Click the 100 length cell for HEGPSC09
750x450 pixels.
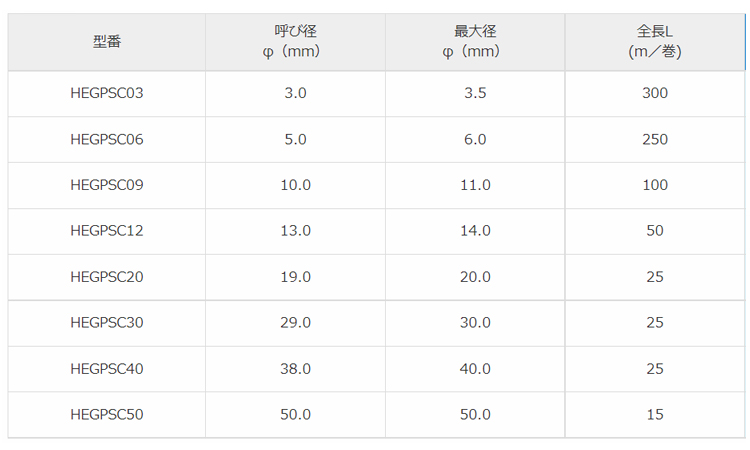pyautogui.click(x=655, y=185)
